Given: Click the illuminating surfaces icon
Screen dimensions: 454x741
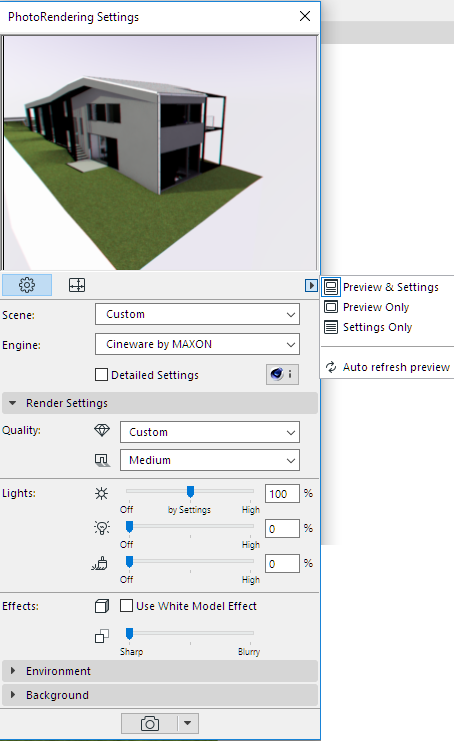Looking at the screenshot, I should [100, 563].
